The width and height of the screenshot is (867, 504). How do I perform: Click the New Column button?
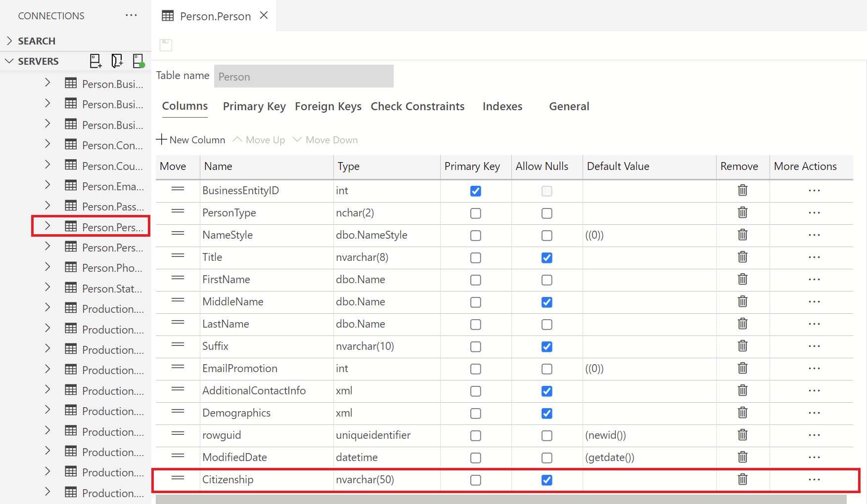(191, 140)
